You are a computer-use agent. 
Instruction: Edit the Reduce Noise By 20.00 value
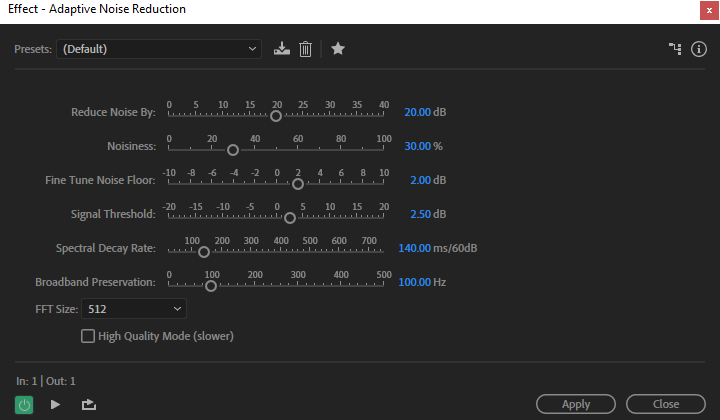417,112
